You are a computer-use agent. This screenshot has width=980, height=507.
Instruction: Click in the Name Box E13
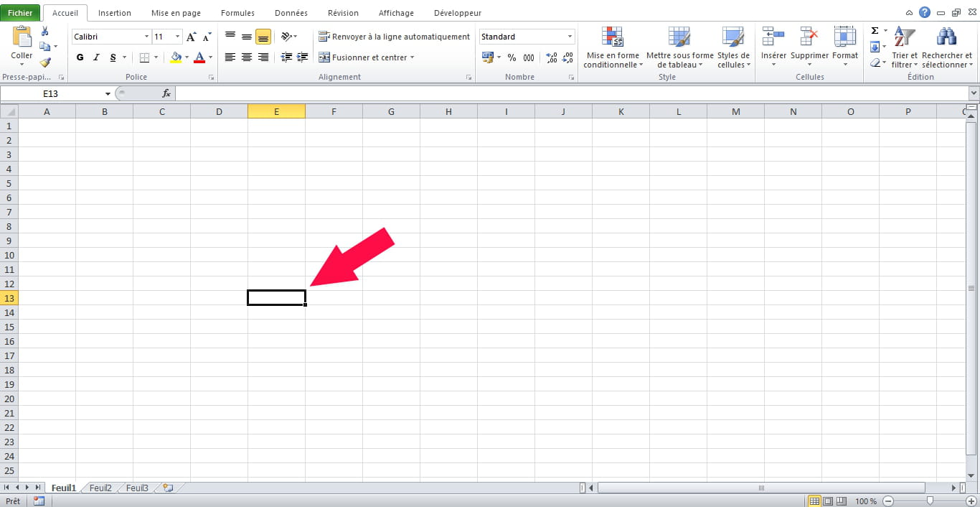(52, 93)
